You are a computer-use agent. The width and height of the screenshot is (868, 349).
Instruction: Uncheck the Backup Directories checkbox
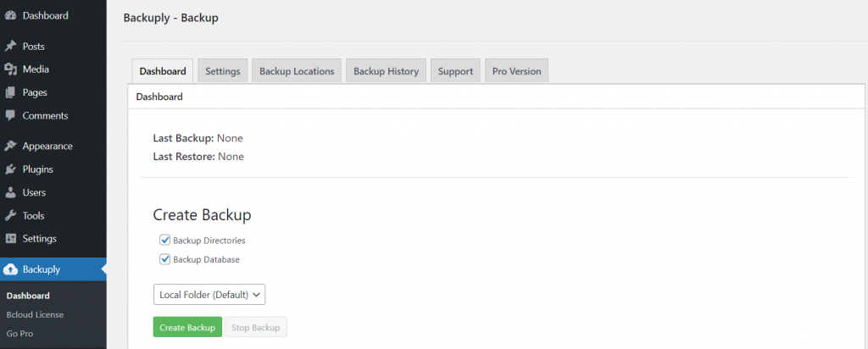pos(164,241)
